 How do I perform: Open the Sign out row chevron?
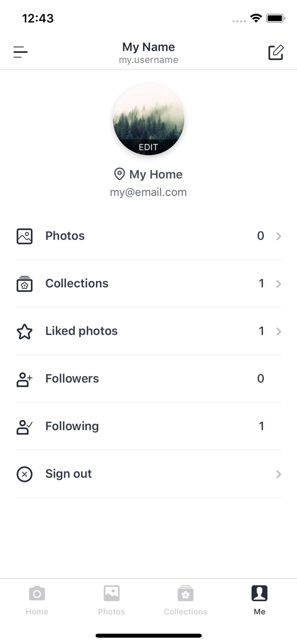[x=278, y=474]
